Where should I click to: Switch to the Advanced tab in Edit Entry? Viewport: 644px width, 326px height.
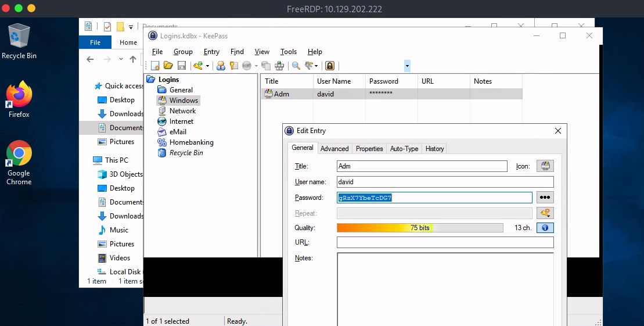[334, 148]
